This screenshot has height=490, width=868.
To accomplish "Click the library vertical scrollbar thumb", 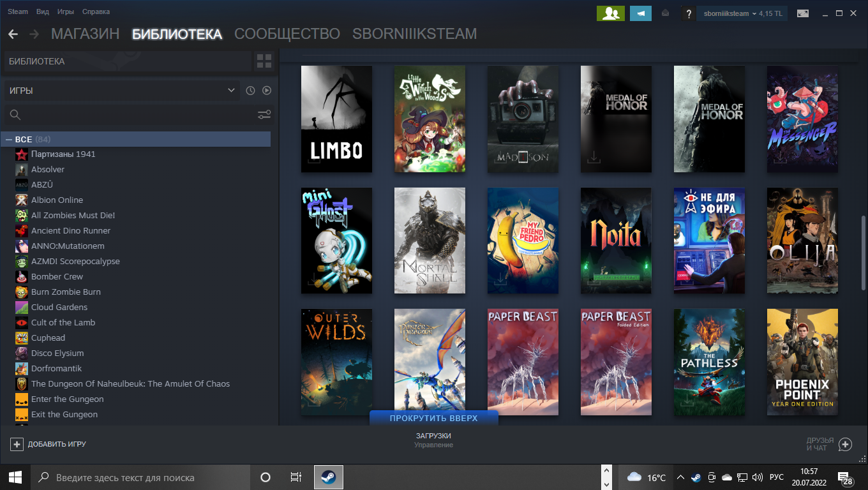I will coord(864,252).
